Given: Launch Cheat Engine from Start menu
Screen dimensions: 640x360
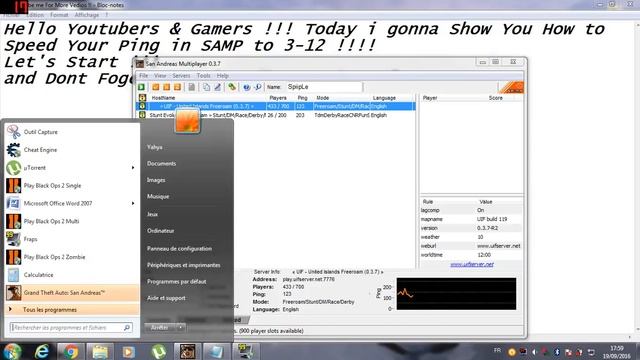Looking at the screenshot, I should (x=72, y=150).
